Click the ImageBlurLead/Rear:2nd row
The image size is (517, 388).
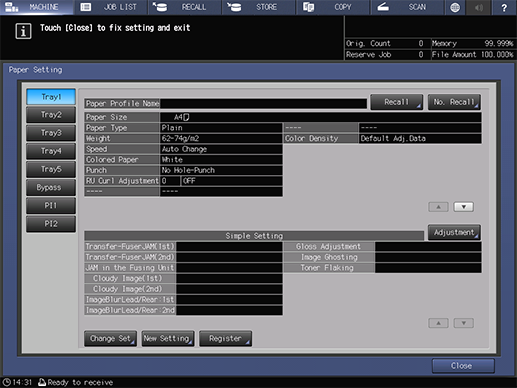click(x=183, y=310)
